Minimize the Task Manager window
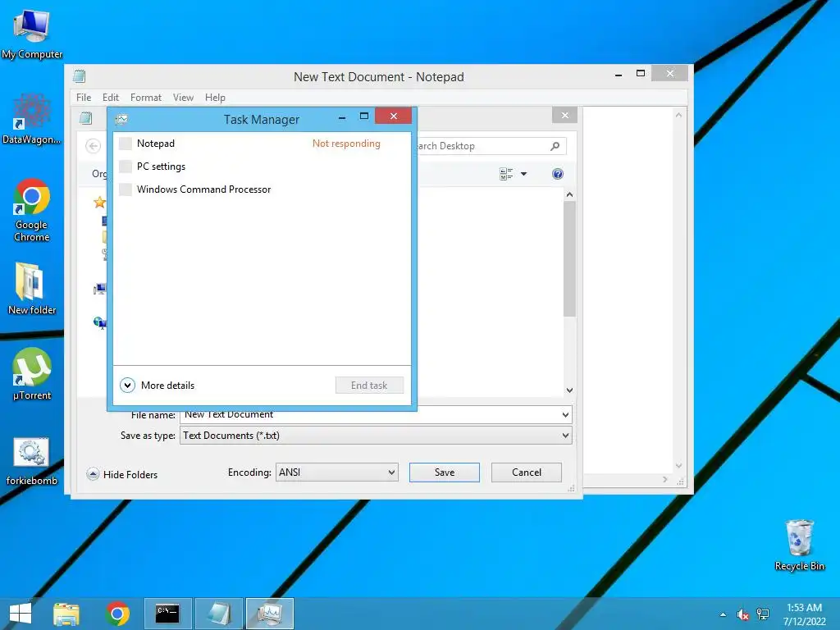 (x=342, y=117)
